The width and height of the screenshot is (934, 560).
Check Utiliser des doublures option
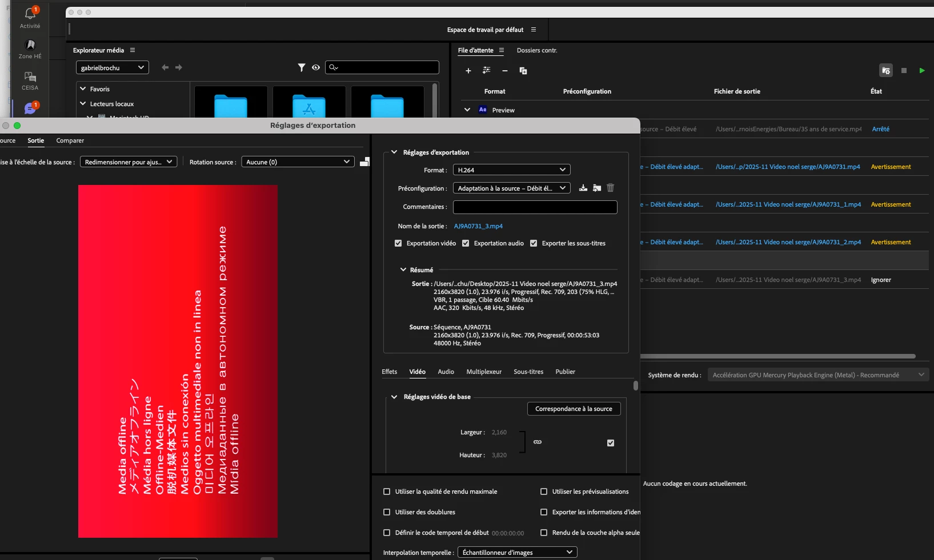[x=387, y=512]
